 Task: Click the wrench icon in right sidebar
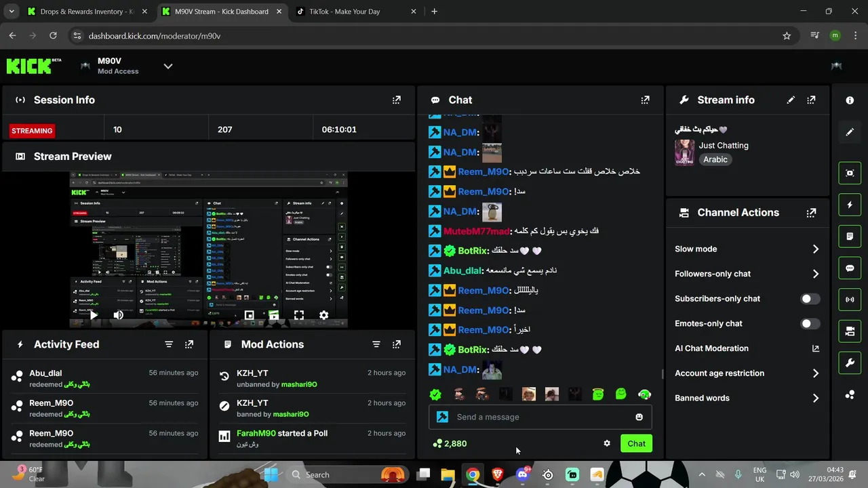point(850,363)
